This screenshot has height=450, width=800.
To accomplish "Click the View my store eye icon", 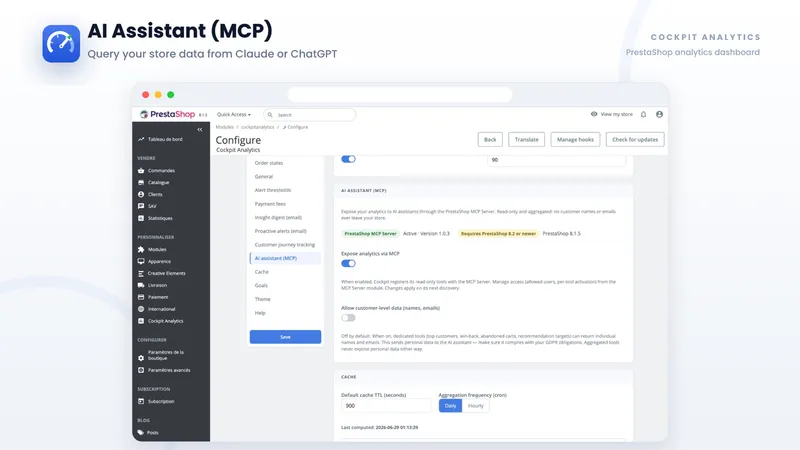I will point(594,114).
